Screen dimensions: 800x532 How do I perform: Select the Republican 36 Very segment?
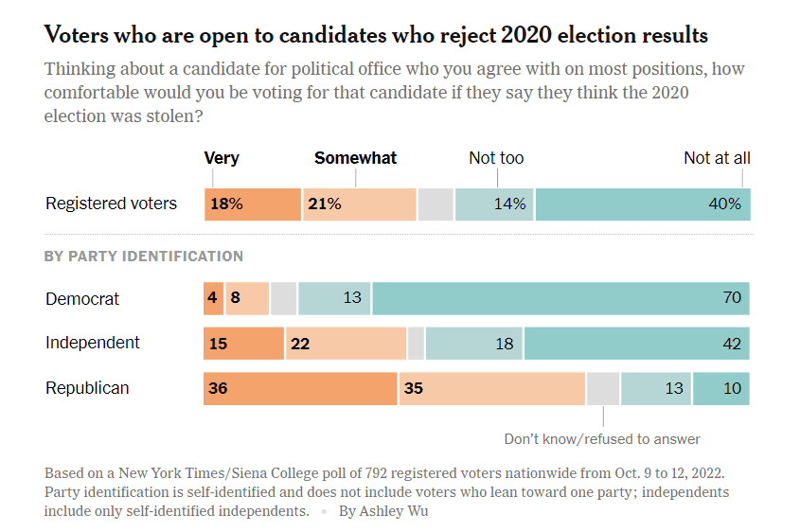[x=300, y=389]
